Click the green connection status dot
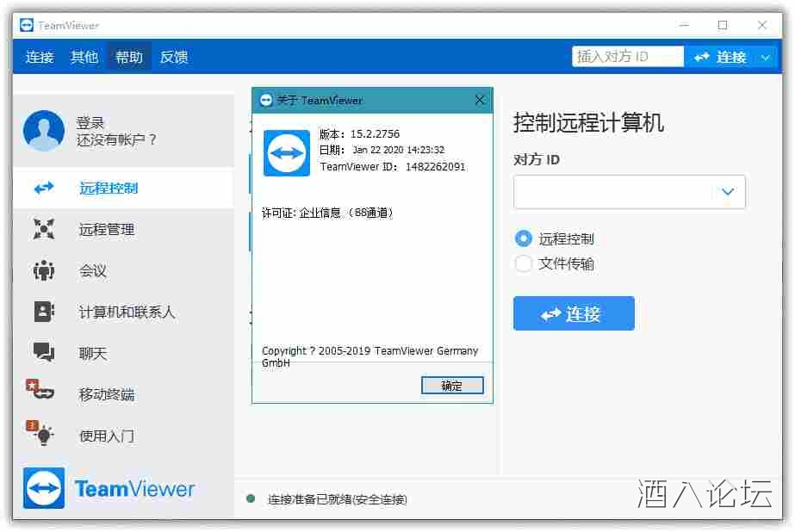Screen dimensions: 795x532 point(251,498)
